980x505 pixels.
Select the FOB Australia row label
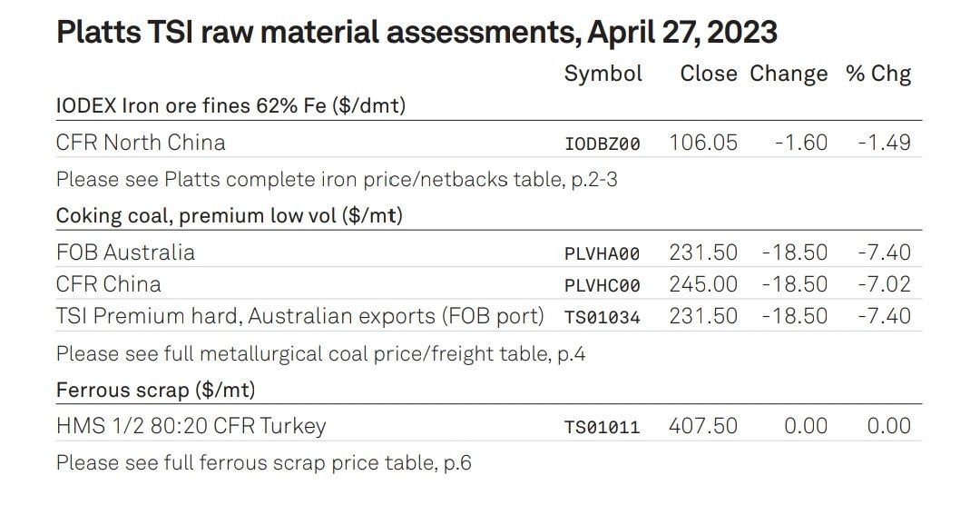coord(125,252)
